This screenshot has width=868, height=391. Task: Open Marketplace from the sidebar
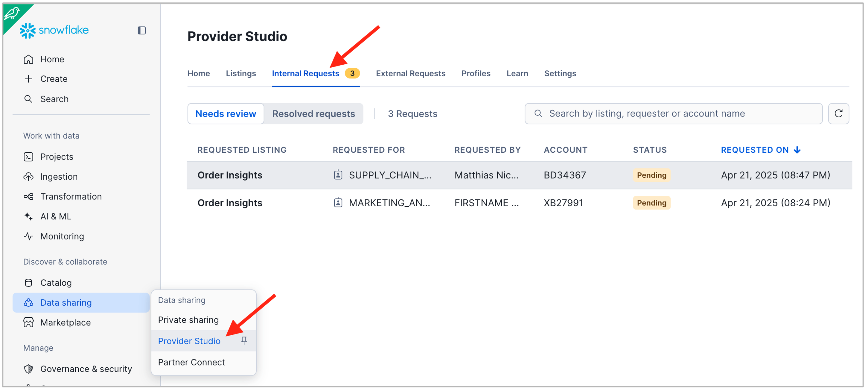pos(66,323)
